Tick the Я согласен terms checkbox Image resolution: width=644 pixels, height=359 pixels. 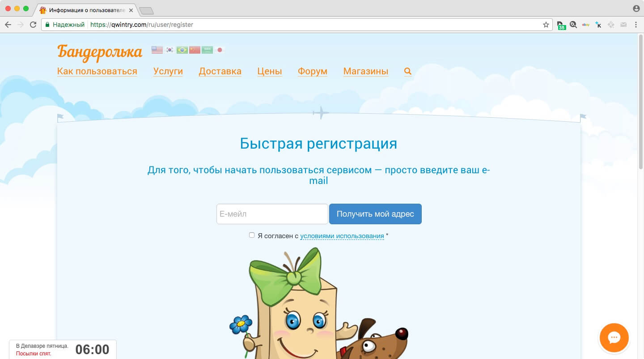point(252,235)
